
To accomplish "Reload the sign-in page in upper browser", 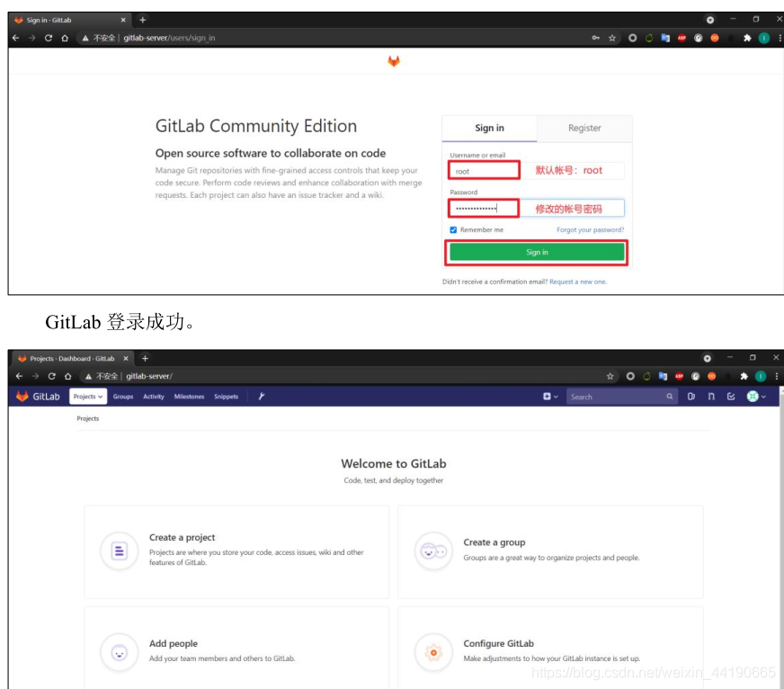I will coord(49,38).
